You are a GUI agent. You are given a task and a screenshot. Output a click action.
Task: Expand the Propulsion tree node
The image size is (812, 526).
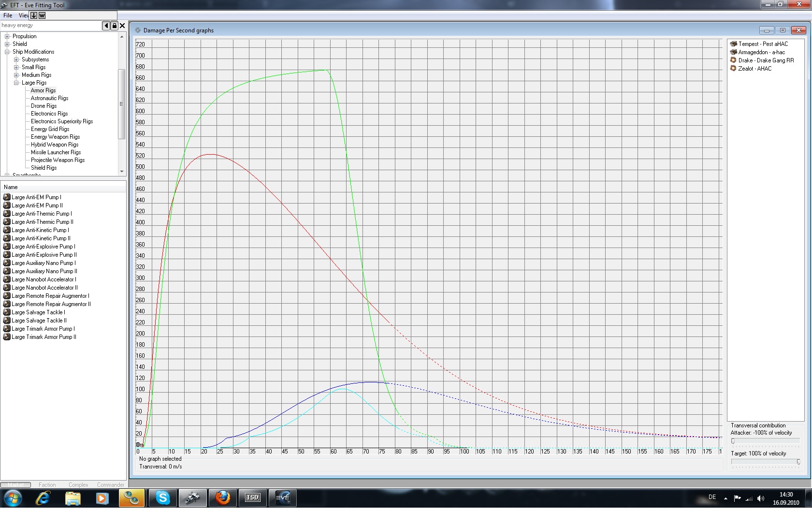pos(7,36)
